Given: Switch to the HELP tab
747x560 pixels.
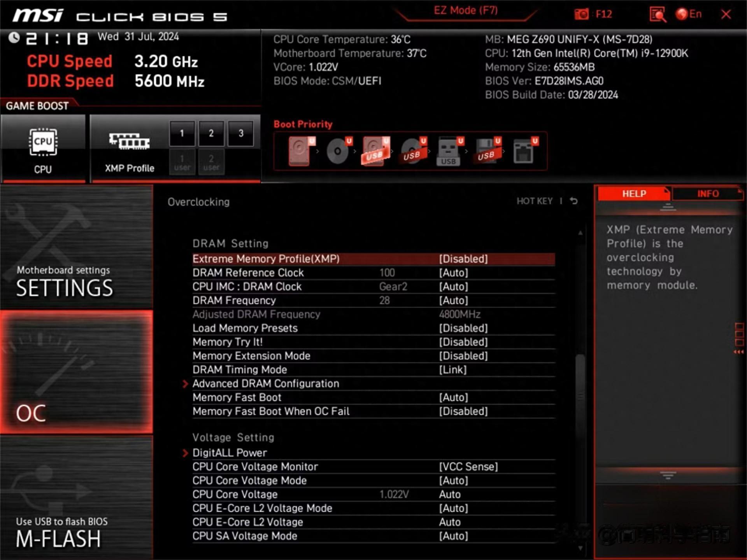Looking at the screenshot, I should click(634, 194).
